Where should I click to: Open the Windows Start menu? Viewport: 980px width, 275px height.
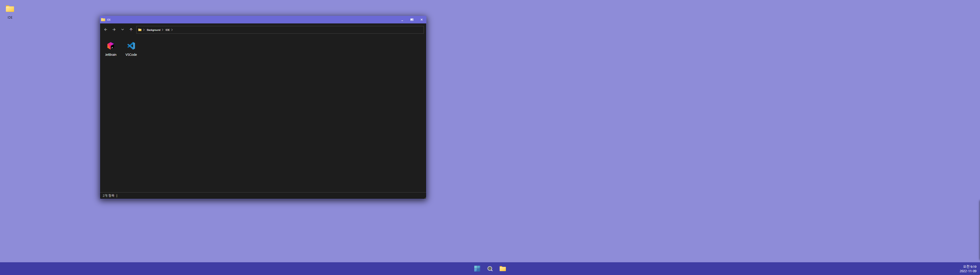[x=477, y=269]
